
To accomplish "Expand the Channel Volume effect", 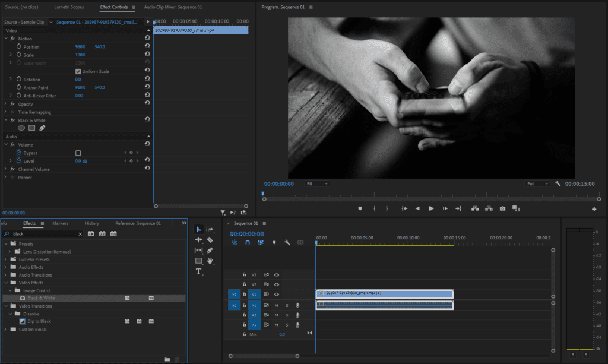I will point(5,169).
